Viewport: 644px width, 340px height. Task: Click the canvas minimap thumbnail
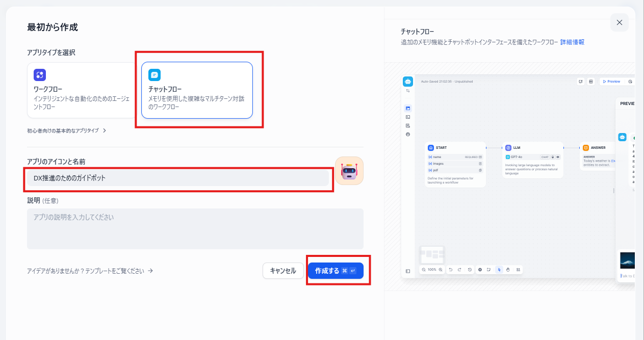[432, 254]
